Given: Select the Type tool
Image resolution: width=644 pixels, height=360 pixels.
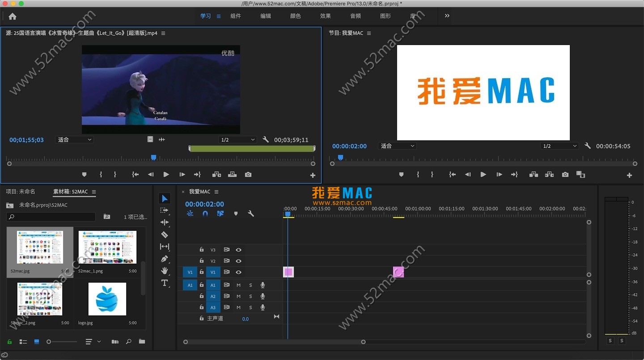Looking at the screenshot, I should click(x=165, y=283).
